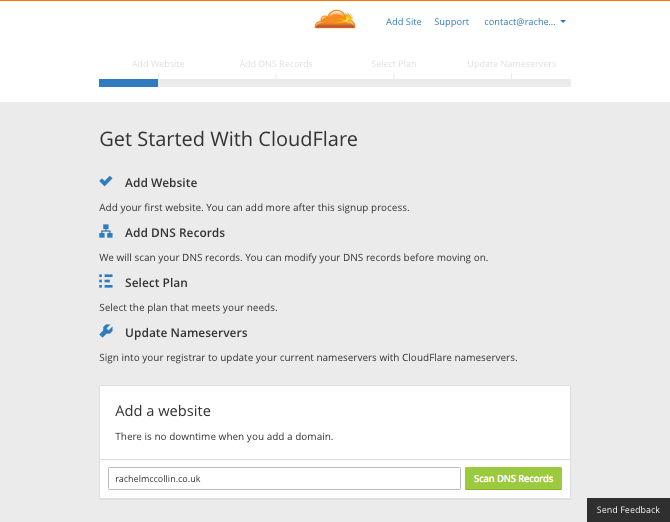670x522 pixels.
Task: Click the checkmark icon beside Add Website
Action: click(x=106, y=182)
